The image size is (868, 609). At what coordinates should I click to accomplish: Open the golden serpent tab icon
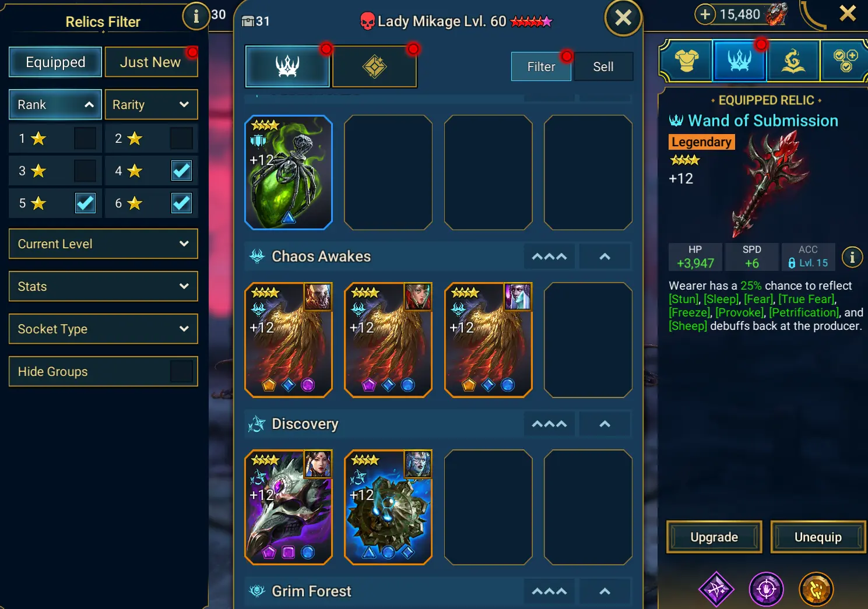[793, 60]
